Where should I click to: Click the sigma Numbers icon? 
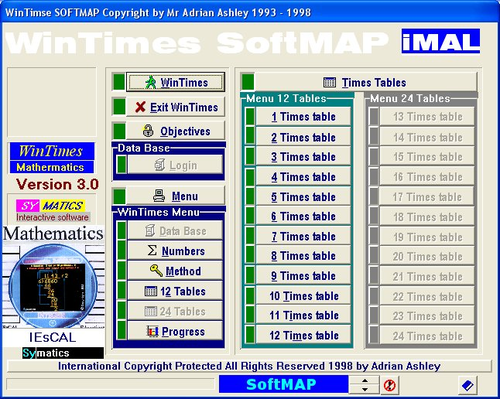tap(152, 250)
